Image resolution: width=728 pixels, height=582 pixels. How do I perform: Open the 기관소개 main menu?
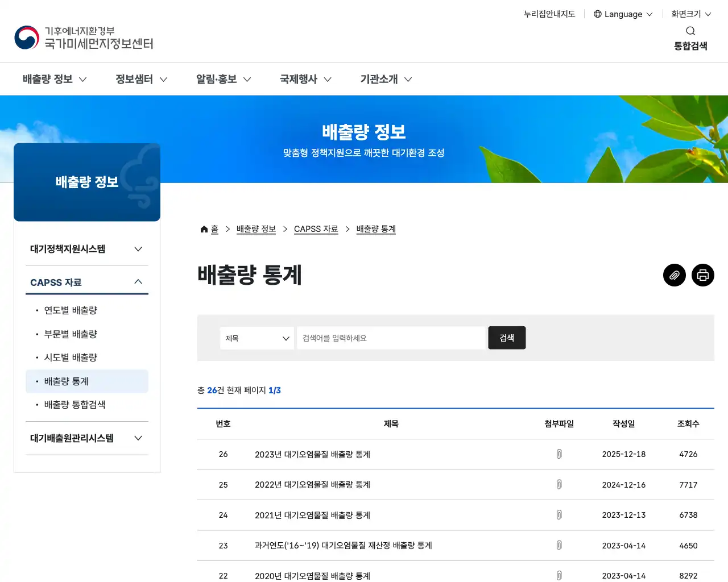(x=386, y=79)
